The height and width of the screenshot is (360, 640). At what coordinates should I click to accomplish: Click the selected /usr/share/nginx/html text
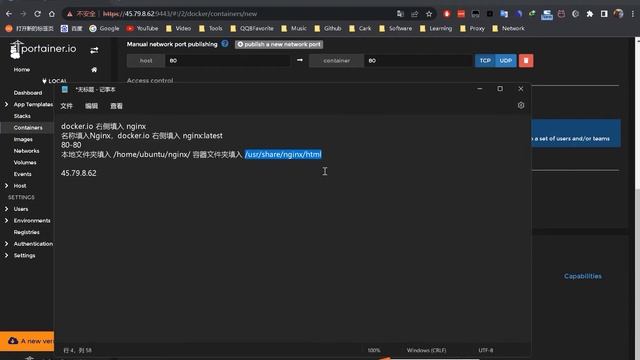[283, 154]
